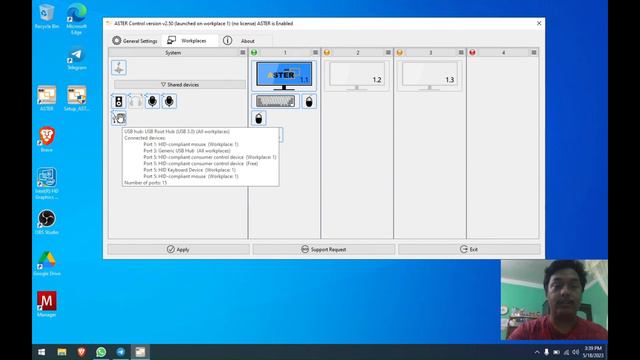Select the keyboard device in workplace 1
This screenshot has width=640, height=360.
tap(276, 101)
